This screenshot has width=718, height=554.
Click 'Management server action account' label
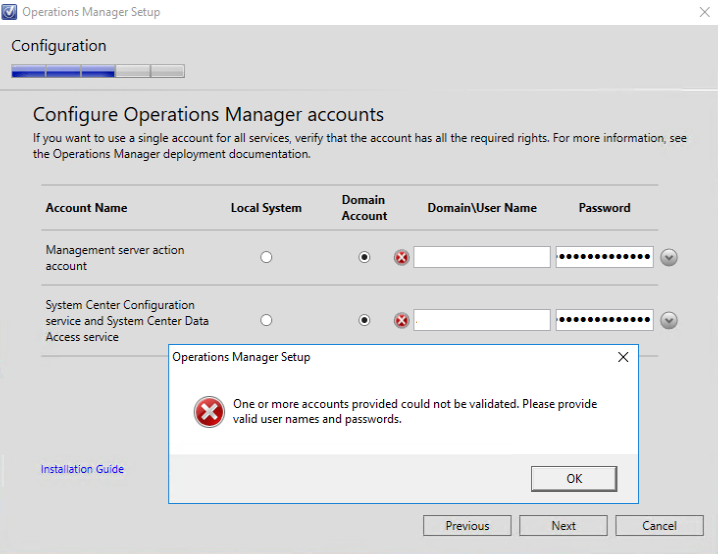click(x=115, y=258)
